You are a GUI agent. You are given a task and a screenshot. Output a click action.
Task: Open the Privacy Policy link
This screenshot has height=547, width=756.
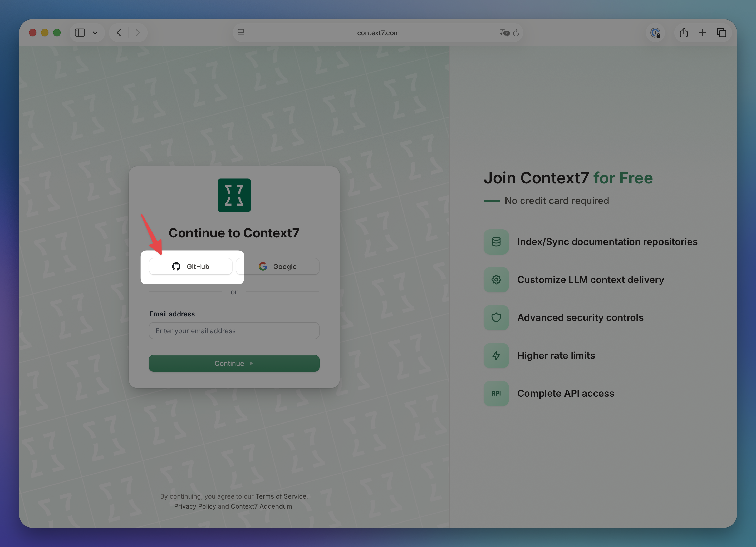coord(195,506)
